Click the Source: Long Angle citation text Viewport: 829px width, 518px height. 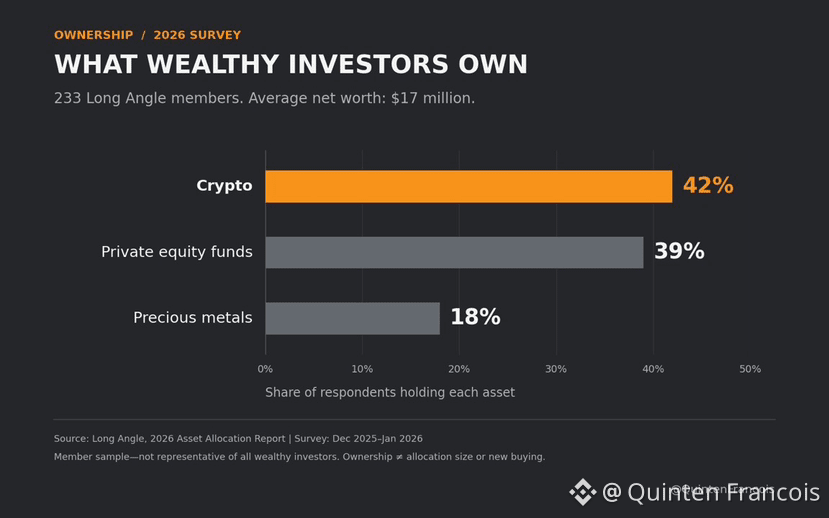(238, 439)
